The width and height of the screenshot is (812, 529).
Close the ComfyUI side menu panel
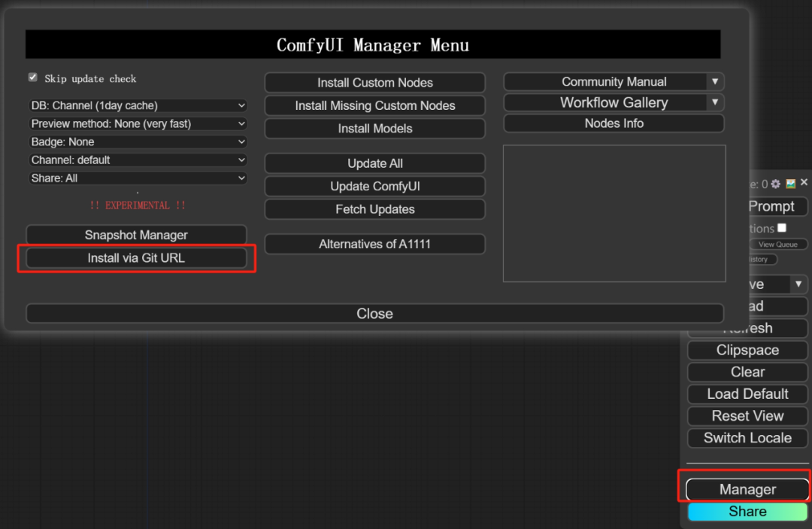(x=804, y=182)
